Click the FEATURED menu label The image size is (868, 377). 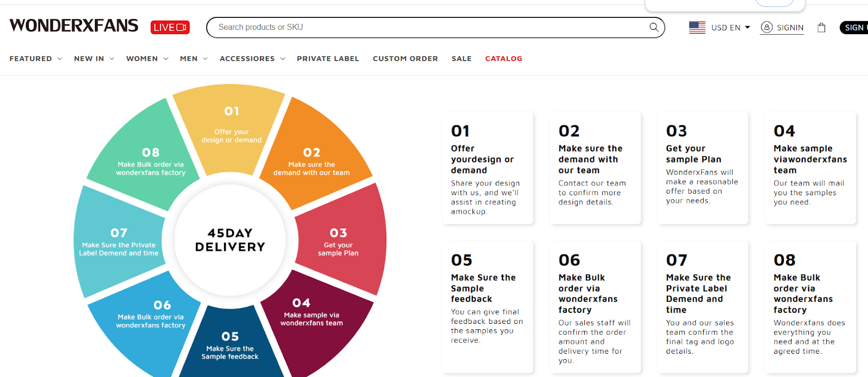(x=31, y=59)
